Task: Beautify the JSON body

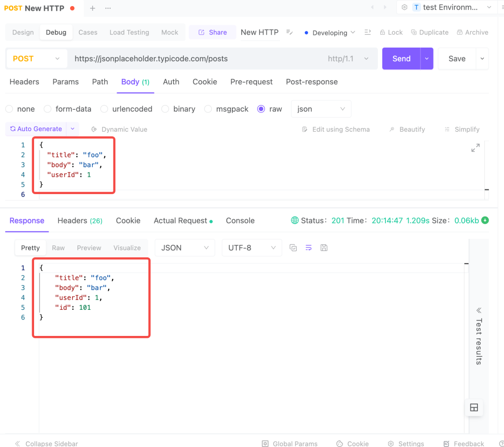Action: coord(407,129)
